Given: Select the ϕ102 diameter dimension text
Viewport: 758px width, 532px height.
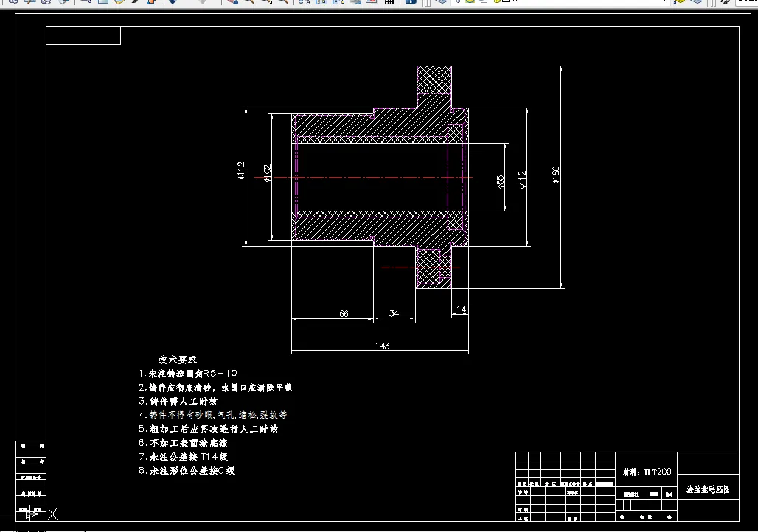Looking at the screenshot, I should tap(268, 173).
